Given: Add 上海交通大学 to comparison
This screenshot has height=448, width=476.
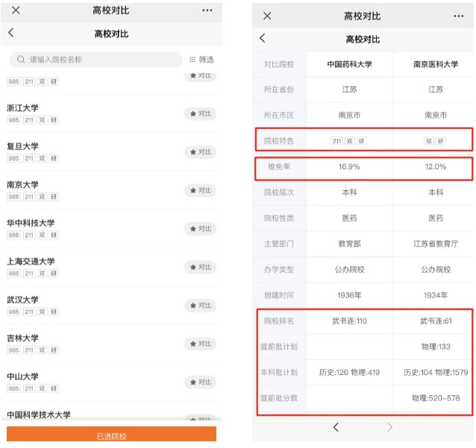Looking at the screenshot, I should tap(200, 267).
